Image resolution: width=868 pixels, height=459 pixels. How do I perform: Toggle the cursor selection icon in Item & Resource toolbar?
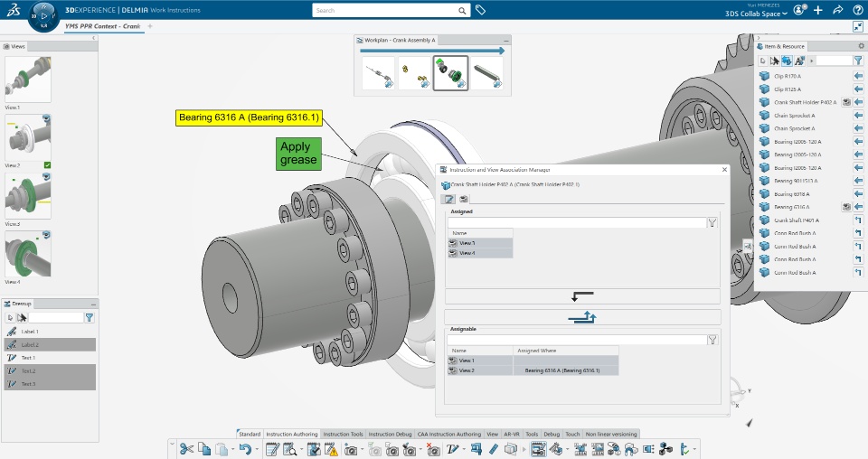point(775,61)
